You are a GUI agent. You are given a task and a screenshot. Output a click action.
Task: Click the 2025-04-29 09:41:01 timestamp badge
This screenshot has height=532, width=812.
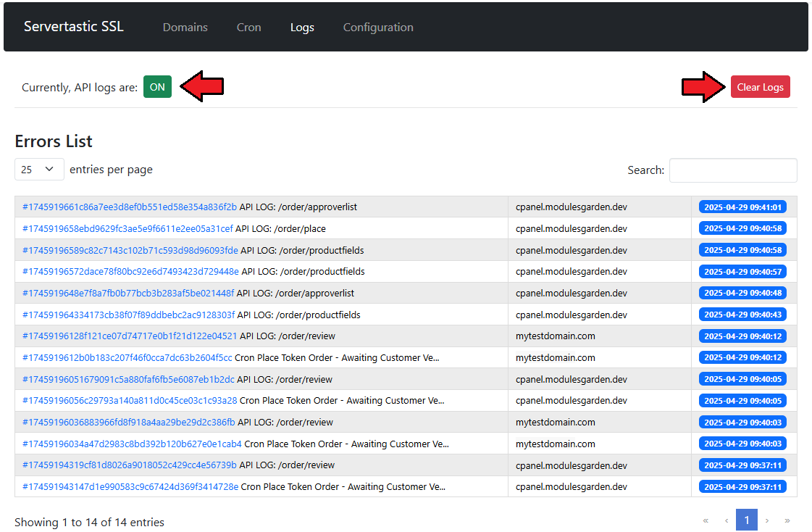742,207
